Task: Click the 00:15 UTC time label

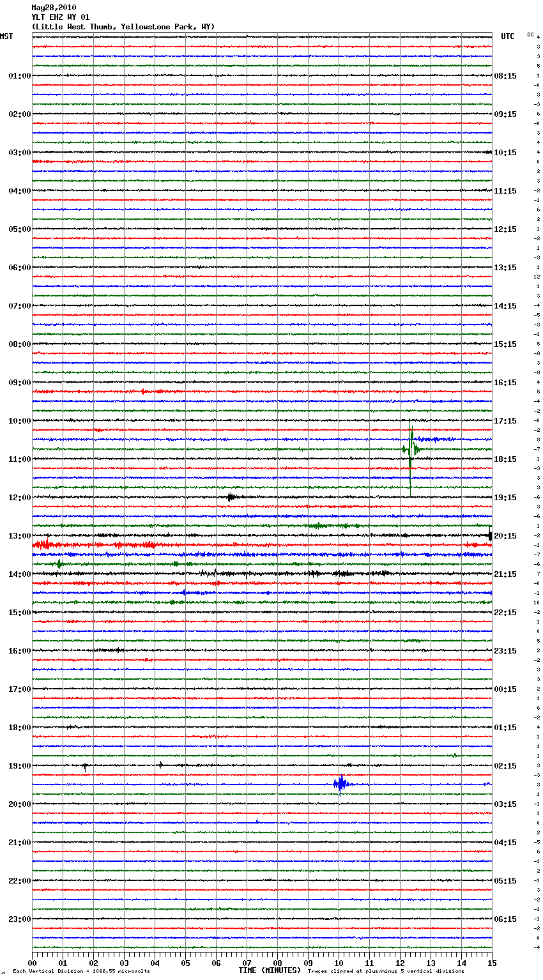Action: tap(505, 689)
